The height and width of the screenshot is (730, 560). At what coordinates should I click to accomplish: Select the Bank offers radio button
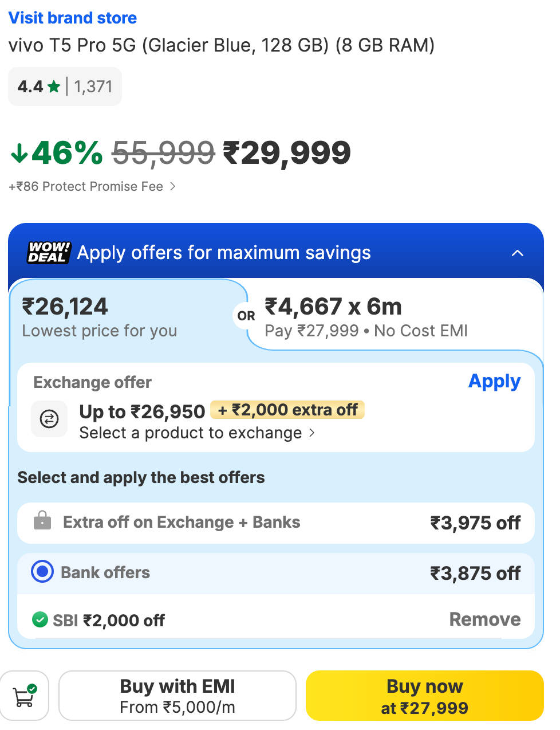42,572
